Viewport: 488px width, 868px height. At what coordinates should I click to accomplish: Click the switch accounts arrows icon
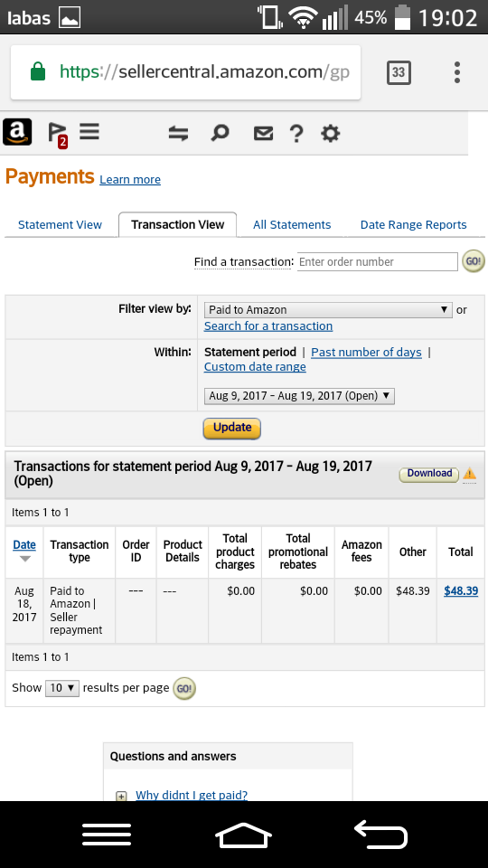coord(178,134)
